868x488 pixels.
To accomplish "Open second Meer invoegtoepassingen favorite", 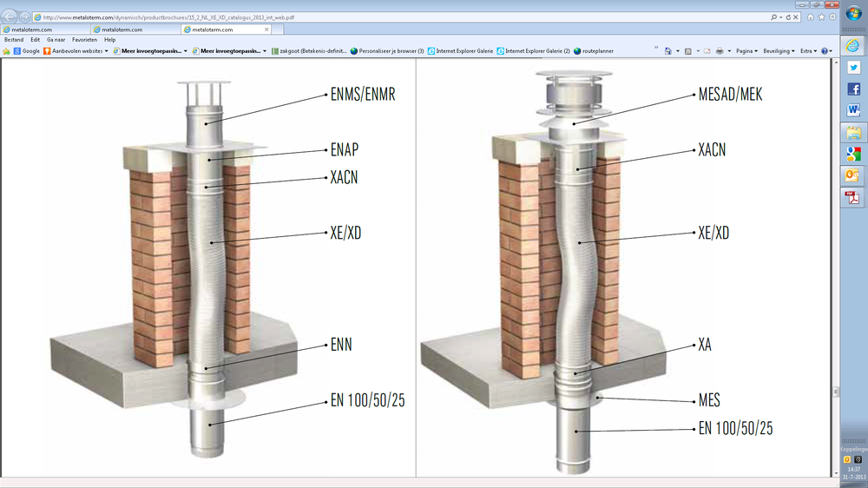I will 229,51.
